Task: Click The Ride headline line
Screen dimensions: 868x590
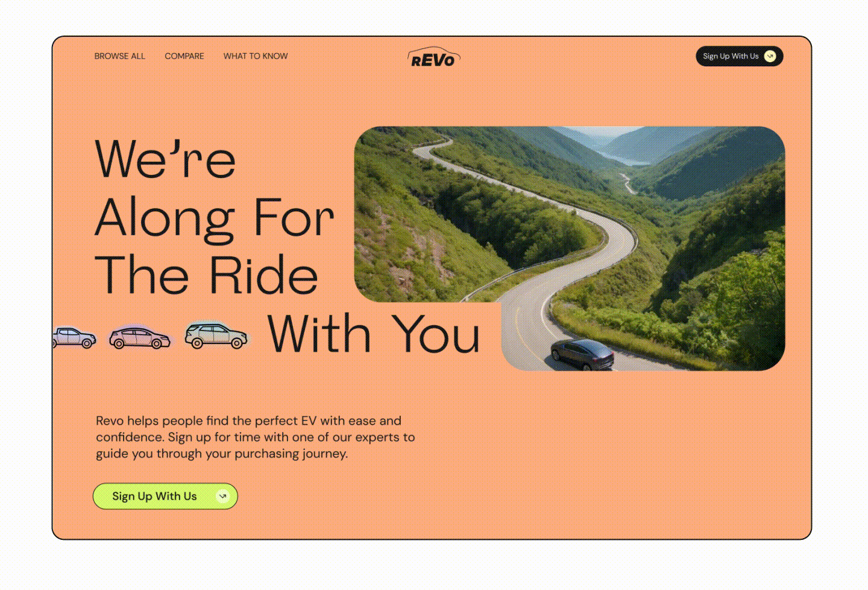Action: click(206, 274)
